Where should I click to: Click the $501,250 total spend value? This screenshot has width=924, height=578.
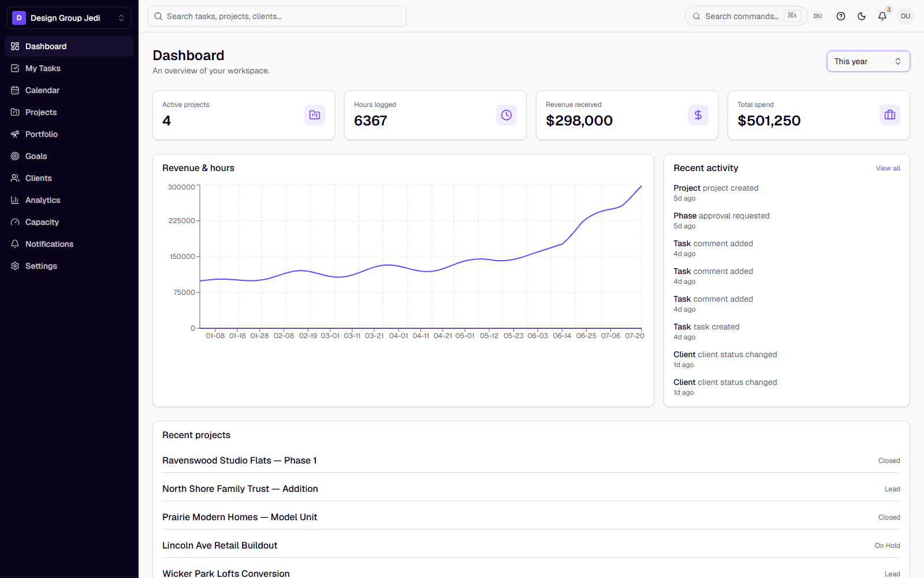[x=769, y=121]
